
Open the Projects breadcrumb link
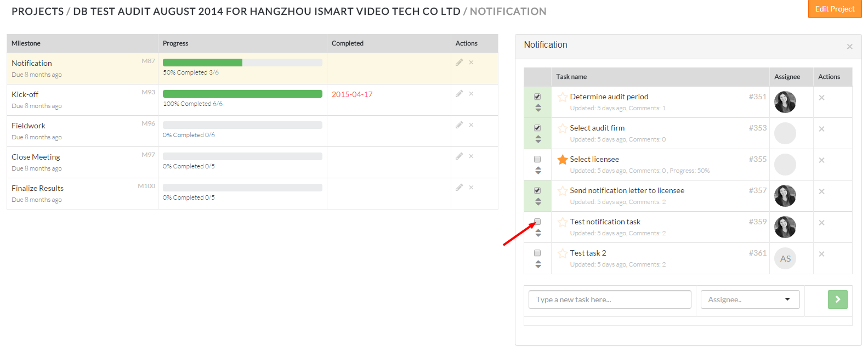tap(37, 12)
